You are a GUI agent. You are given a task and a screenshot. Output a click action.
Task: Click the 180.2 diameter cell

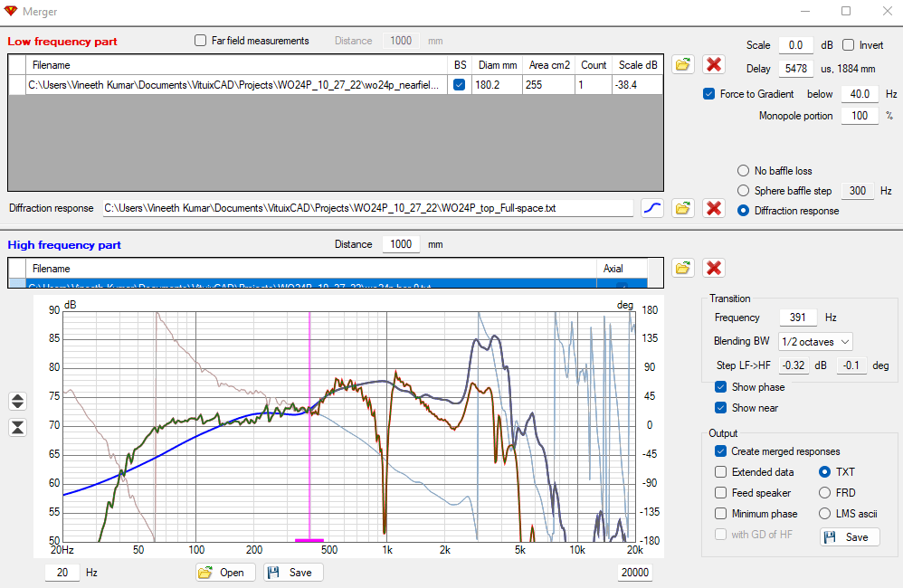click(498, 85)
